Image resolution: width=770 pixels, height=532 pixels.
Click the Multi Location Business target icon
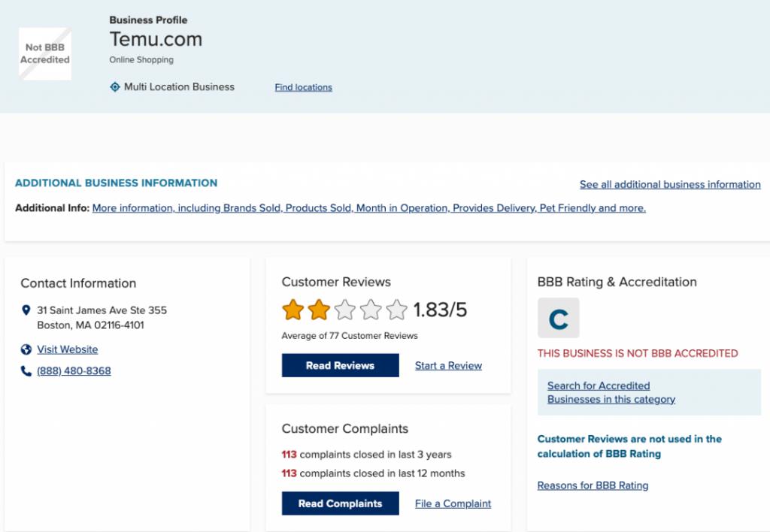(115, 87)
